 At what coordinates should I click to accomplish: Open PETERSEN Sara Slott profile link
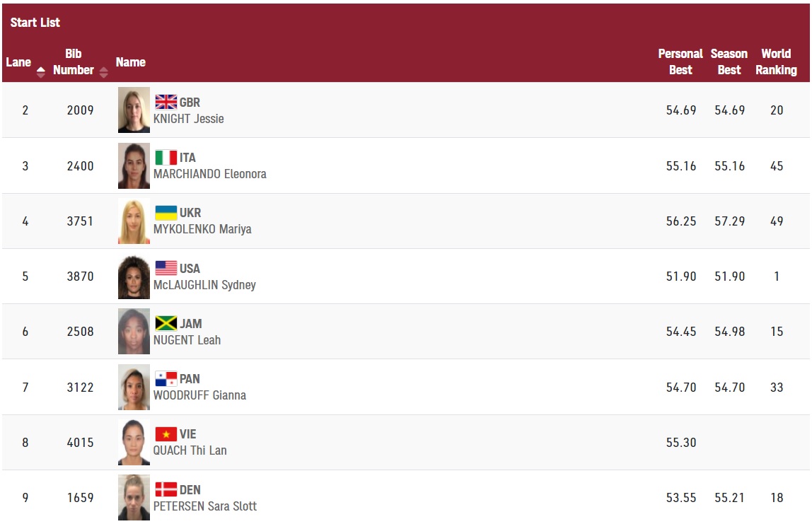[205, 506]
